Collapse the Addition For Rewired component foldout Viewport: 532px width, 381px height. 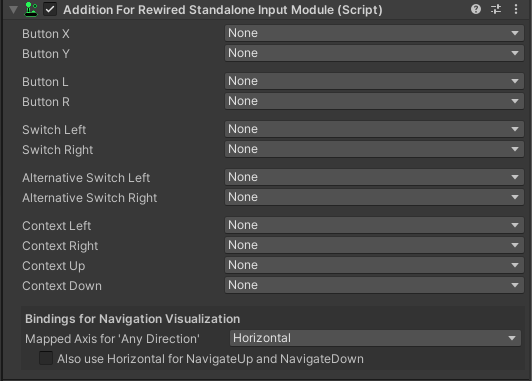pos(14,9)
